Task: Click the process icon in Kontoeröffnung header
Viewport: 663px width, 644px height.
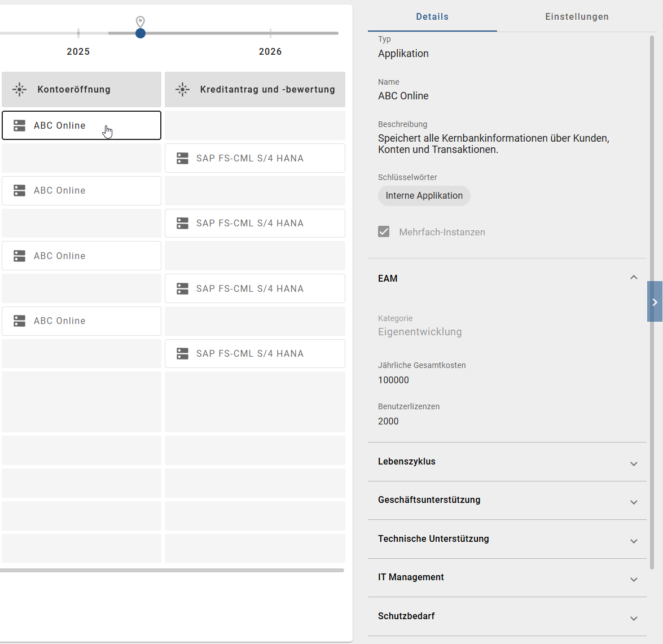Action: [20, 89]
